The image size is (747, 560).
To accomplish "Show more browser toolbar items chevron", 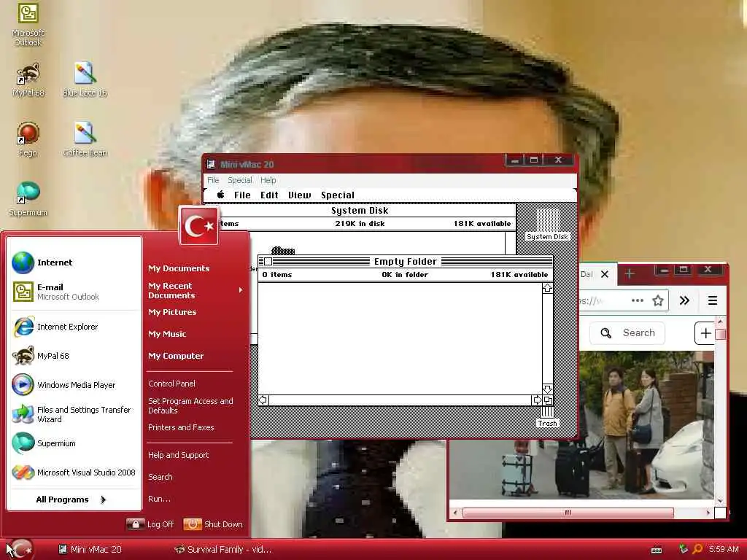I will [684, 300].
